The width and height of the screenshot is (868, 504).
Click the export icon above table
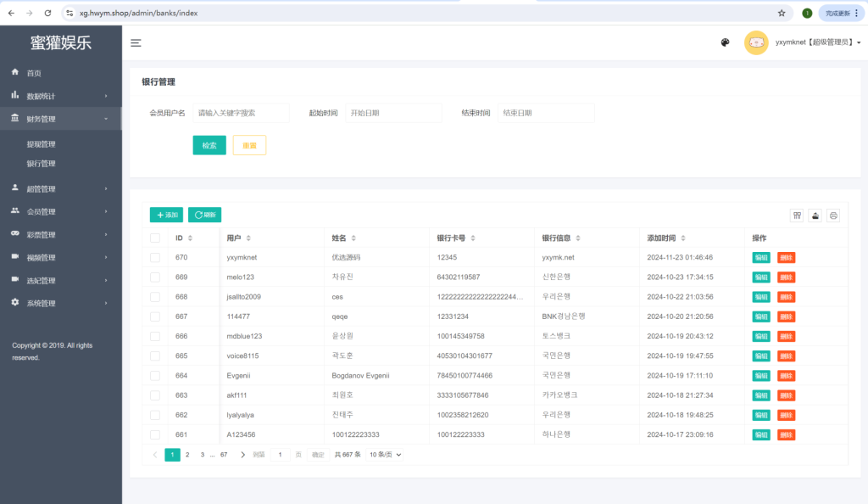(x=815, y=216)
